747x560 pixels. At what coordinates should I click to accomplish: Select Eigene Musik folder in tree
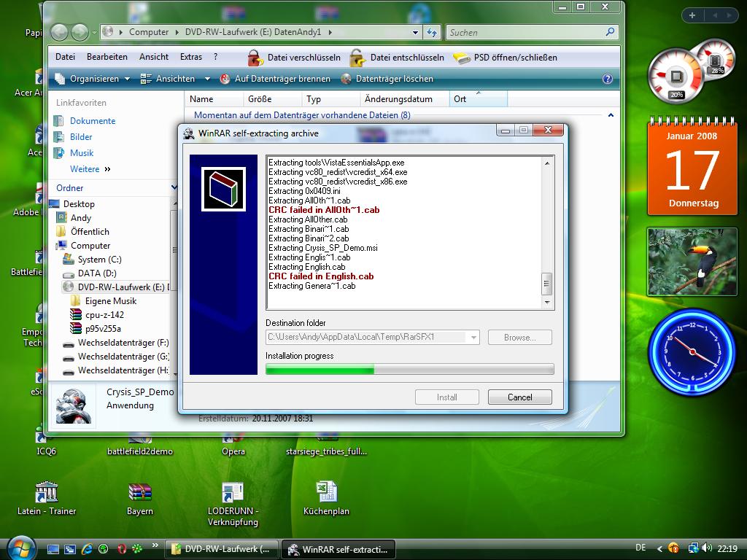[x=111, y=301]
